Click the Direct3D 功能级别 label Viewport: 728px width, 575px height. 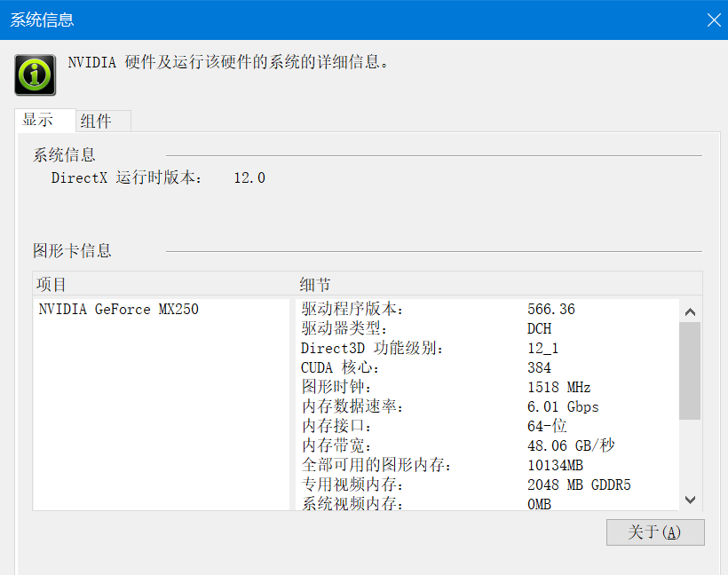[372, 348]
